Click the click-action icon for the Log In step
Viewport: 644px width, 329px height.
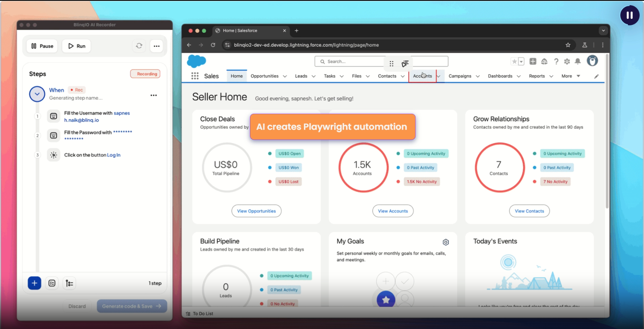tap(54, 155)
